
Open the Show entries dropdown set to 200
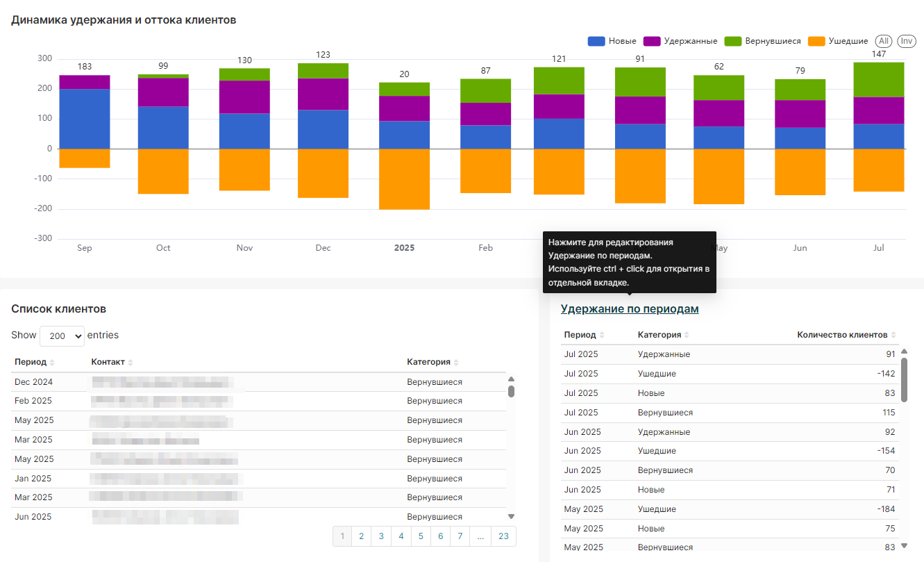pos(62,336)
